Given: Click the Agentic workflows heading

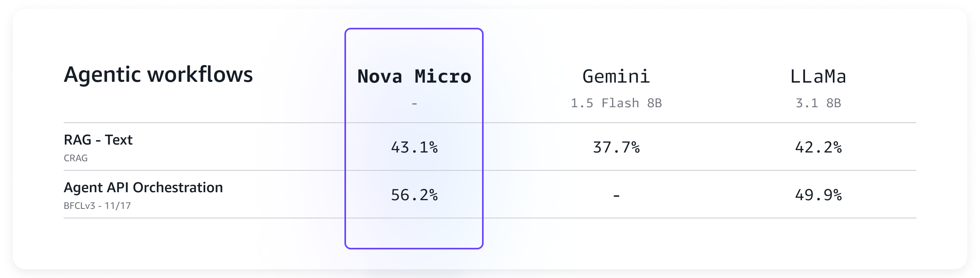Looking at the screenshot, I should [158, 75].
